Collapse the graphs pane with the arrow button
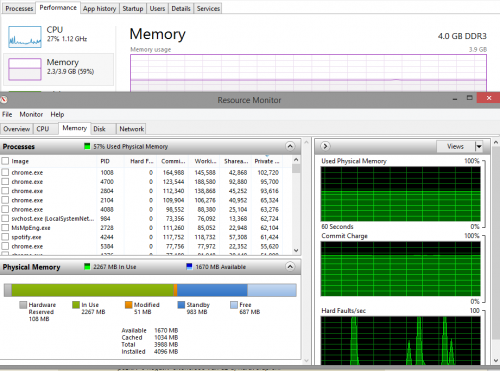The width and height of the screenshot is (500, 371). click(325, 146)
